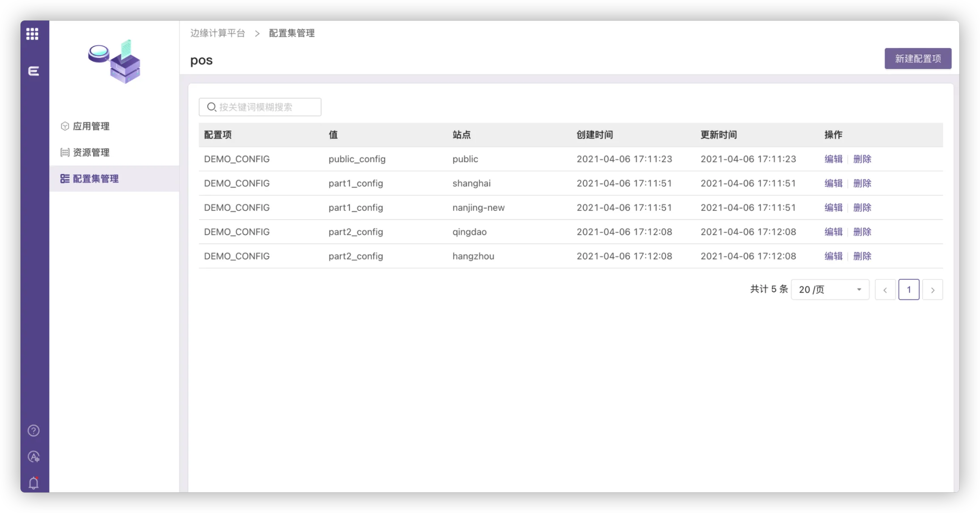Click the search magnifier icon
The width and height of the screenshot is (980, 513).
coord(211,107)
